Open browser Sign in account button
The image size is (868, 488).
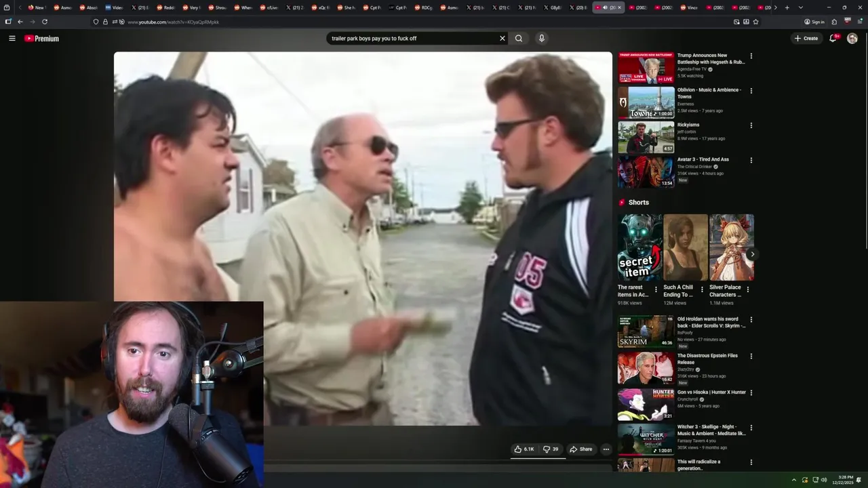[x=814, y=22]
